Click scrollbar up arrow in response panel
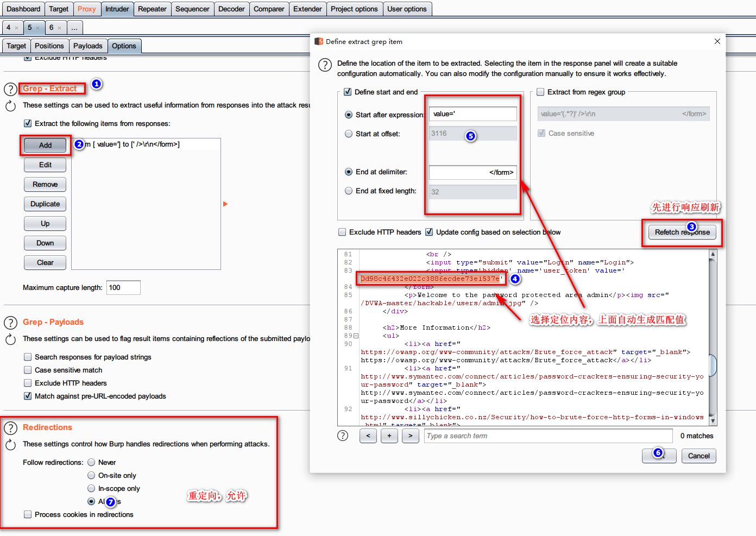The image size is (756, 536). tap(713, 254)
